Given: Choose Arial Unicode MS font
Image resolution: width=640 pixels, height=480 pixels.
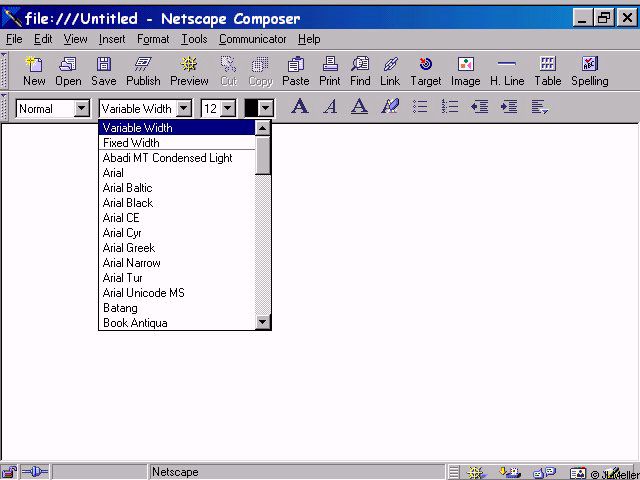Looking at the screenshot, I should tap(177, 293).
